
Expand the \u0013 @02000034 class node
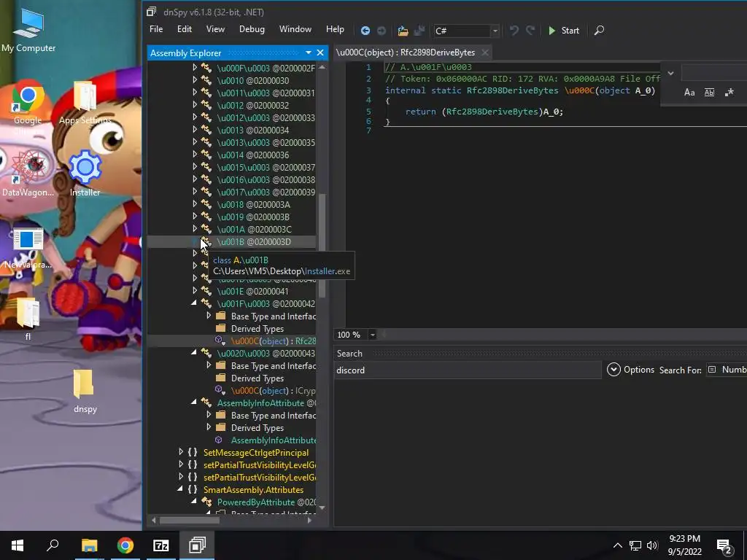(x=195, y=130)
